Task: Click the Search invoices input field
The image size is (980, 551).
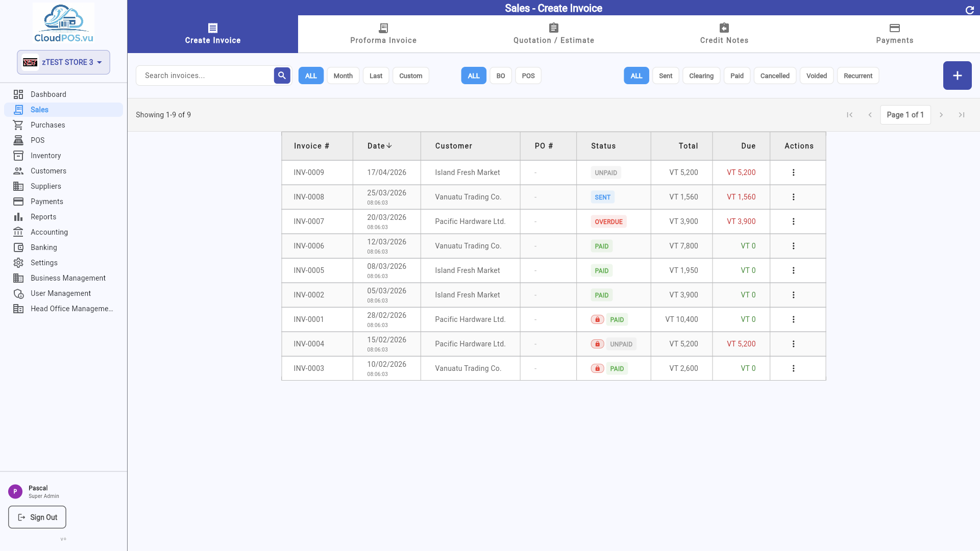Action: pyautogui.click(x=205, y=76)
